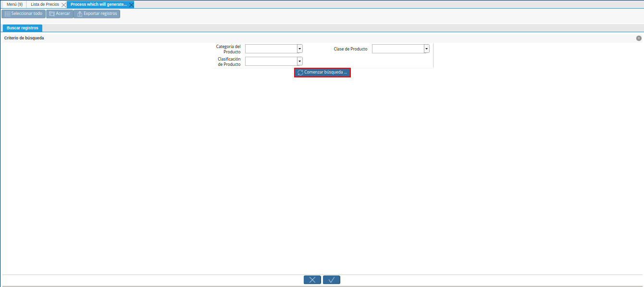Image resolution: width=644 pixels, height=287 pixels.
Task: Close the Process which will generate tab
Action: tap(132, 4)
